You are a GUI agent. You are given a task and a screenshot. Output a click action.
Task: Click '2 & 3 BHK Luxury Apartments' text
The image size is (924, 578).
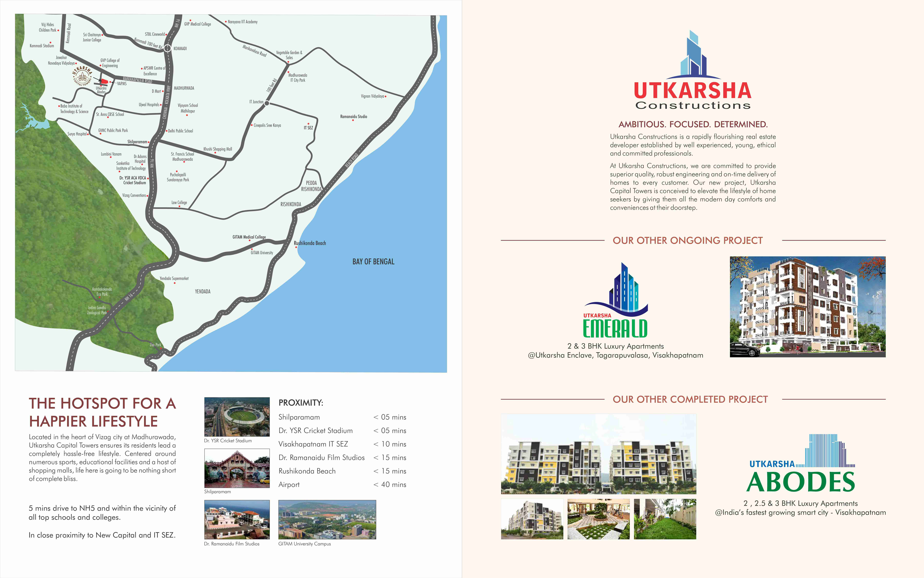coord(615,346)
